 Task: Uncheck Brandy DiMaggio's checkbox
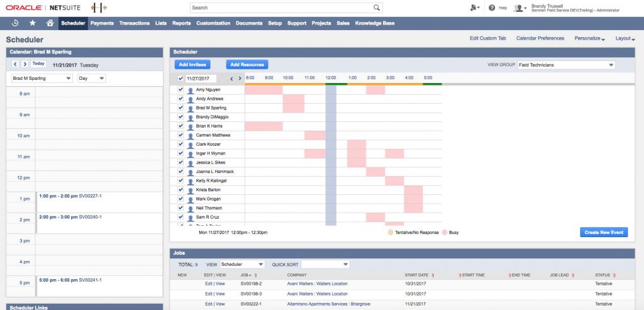[x=180, y=116]
